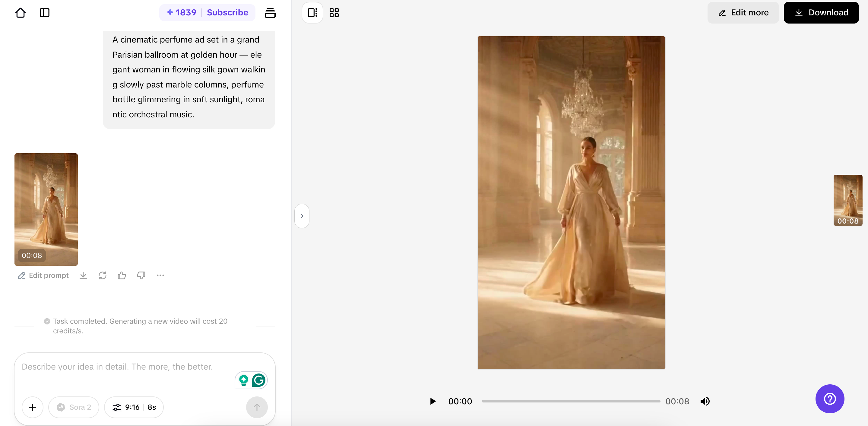
Task: Switch to grid layout view
Action: tap(334, 13)
